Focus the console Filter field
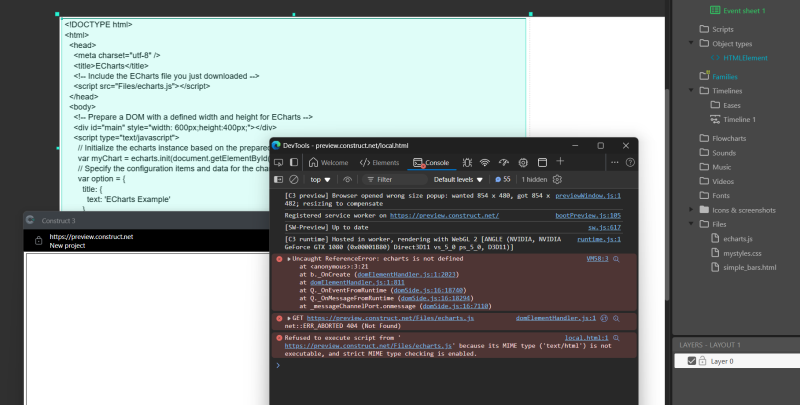The height and width of the screenshot is (405, 800). 395,180
